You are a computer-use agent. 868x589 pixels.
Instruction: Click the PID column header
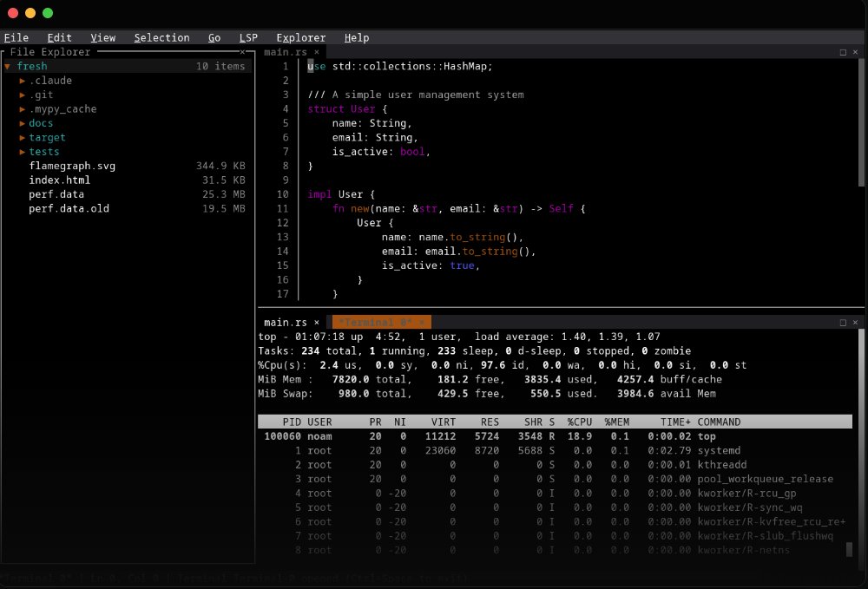click(292, 422)
